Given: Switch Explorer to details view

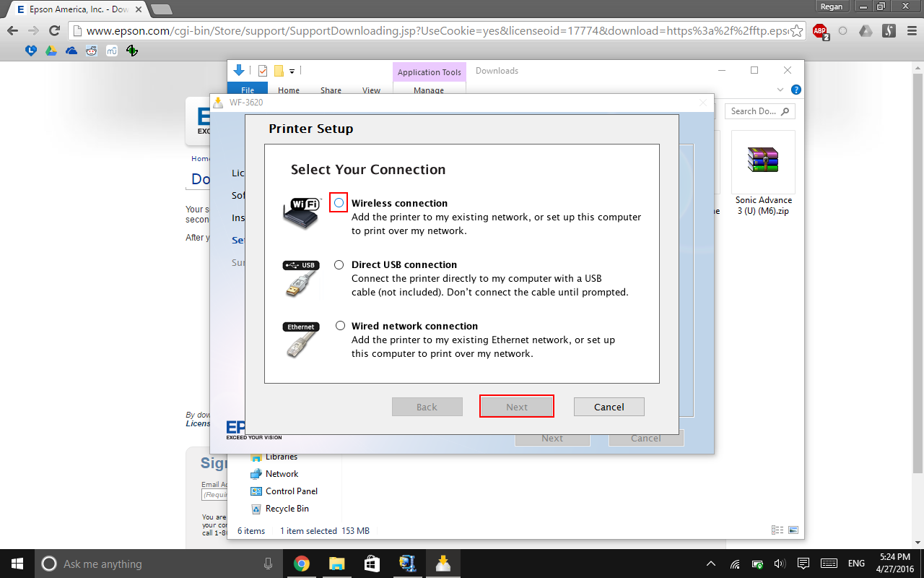Looking at the screenshot, I should (x=777, y=530).
